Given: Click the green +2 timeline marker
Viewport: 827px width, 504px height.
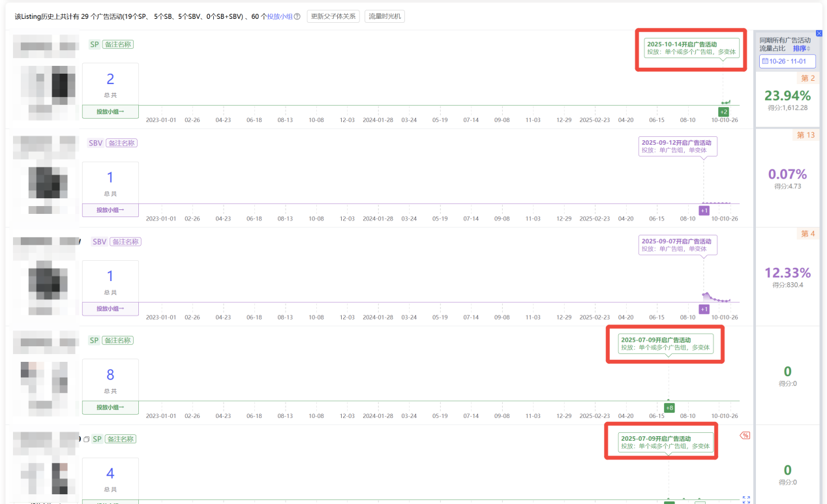Looking at the screenshot, I should (723, 111).
